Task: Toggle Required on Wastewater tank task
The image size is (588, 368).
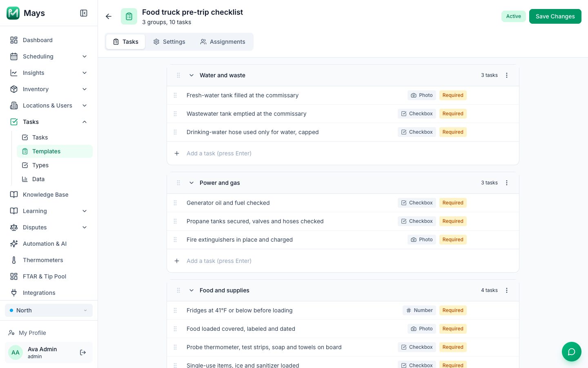Action: pos(453,114)
